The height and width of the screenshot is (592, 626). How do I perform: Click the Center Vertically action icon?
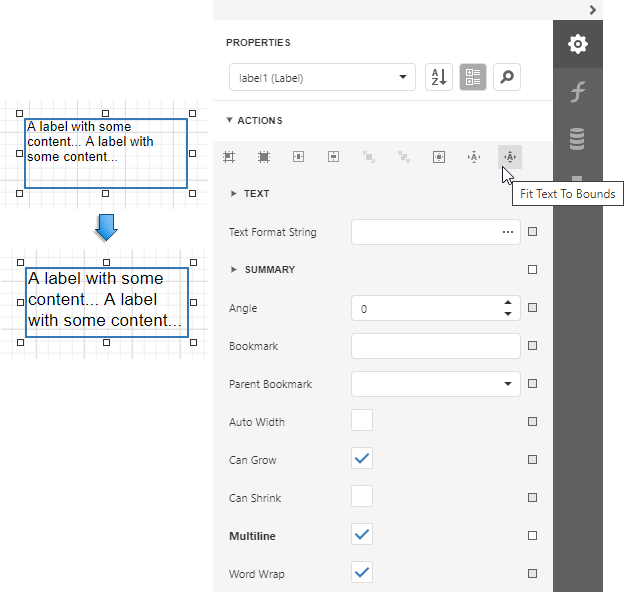334,157
